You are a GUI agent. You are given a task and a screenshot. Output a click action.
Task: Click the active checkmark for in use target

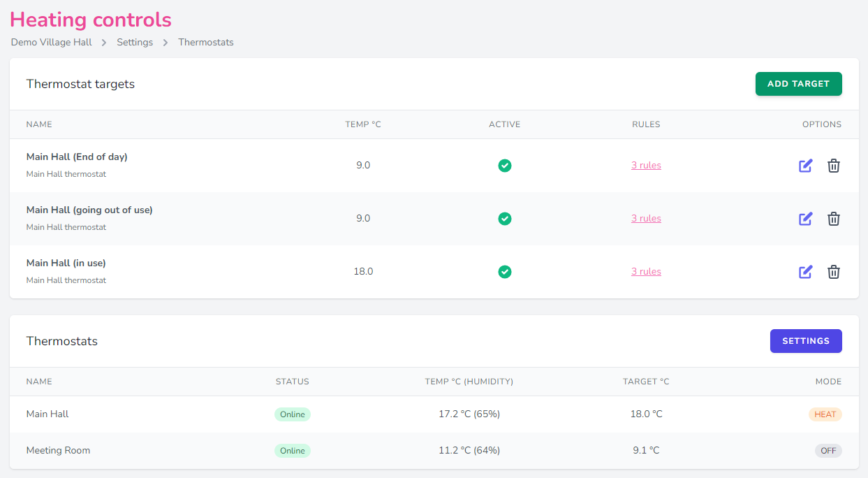[504, 272]
